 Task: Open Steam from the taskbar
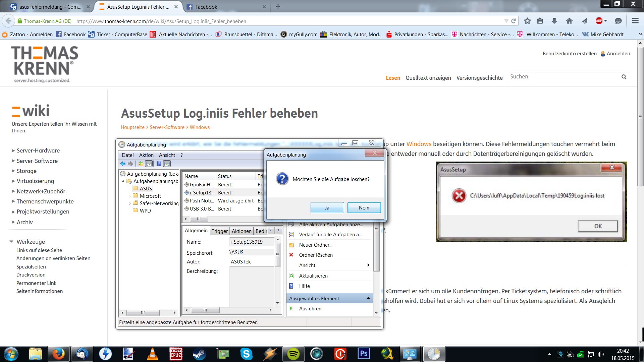[x=200, y=354]
